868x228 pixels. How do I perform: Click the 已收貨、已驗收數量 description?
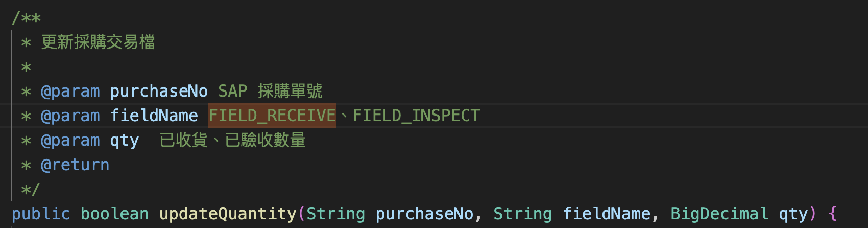point(233,140)
